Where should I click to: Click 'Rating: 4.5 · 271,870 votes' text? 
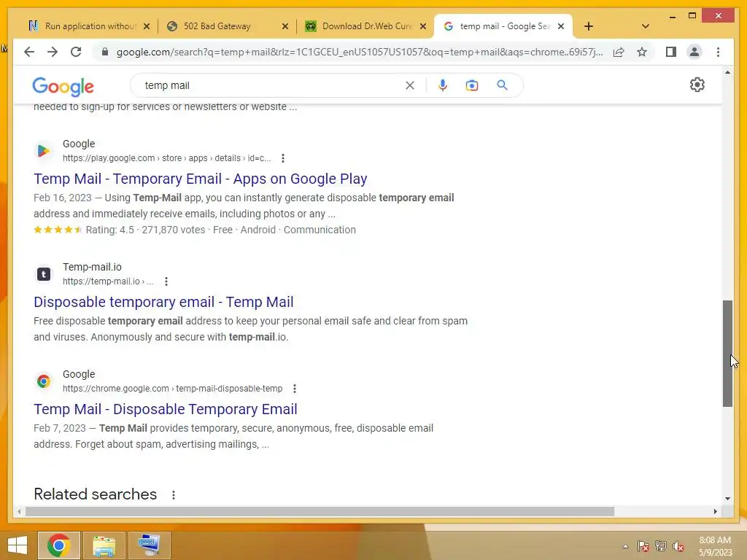(x=145, y=230)
